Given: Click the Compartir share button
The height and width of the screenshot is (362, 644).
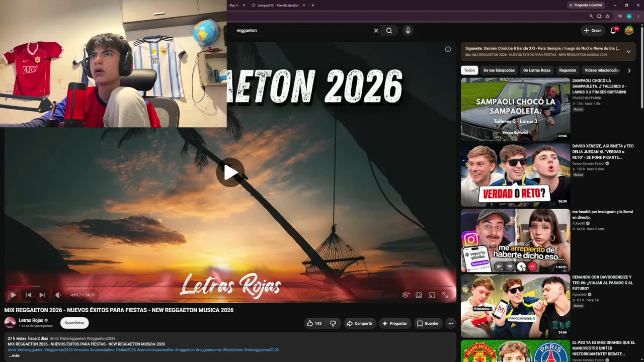Looking at the screenshot, I should tap(359, 323).
